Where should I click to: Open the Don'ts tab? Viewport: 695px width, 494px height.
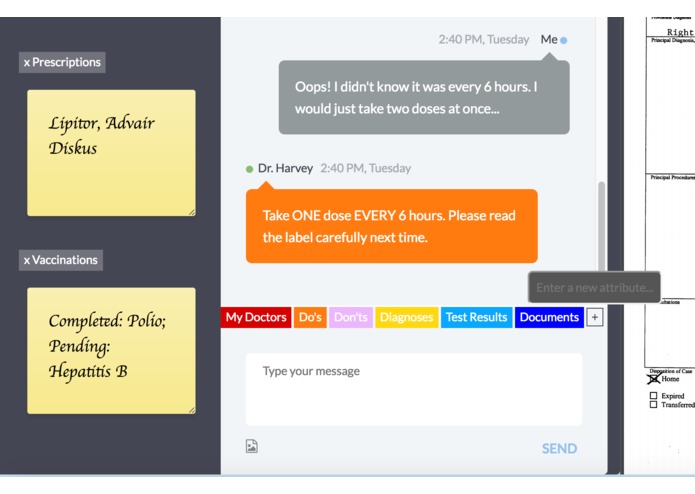[351, 317]
